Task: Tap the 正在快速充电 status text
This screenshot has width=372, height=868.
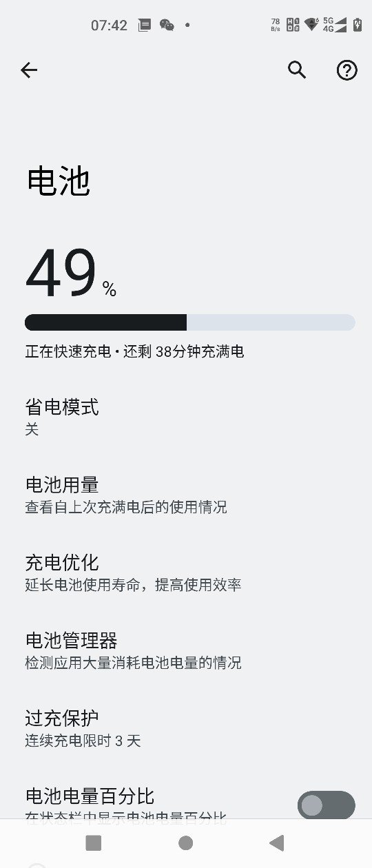Action: coord(68,351)
